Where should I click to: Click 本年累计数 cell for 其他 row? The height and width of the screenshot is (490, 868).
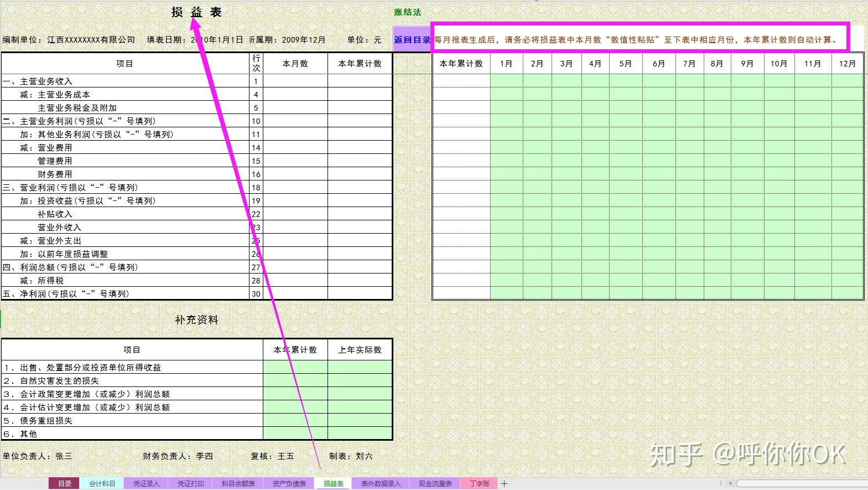[x=295, y=434]
